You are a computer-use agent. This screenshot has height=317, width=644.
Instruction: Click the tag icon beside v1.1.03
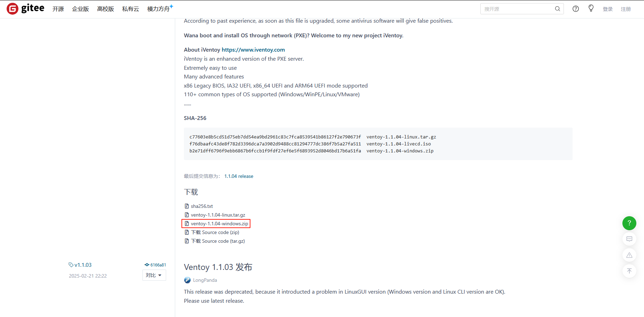click(x=71, y=265)
